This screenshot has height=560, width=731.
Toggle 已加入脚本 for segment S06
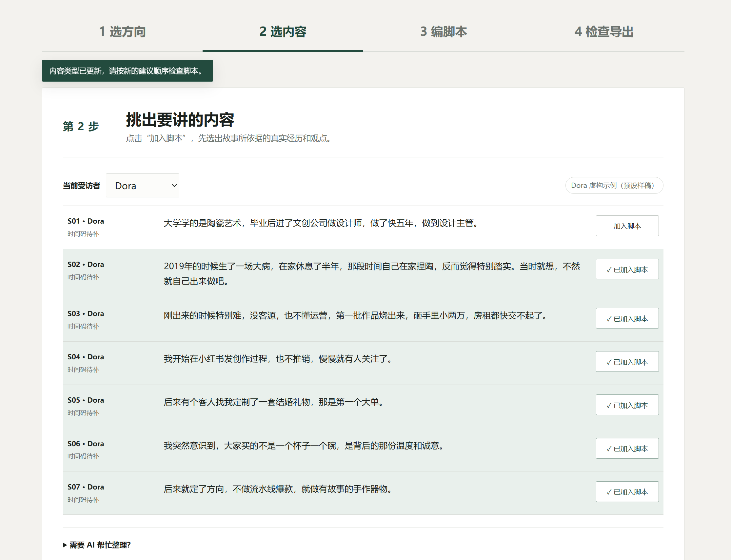pos(627,448)
